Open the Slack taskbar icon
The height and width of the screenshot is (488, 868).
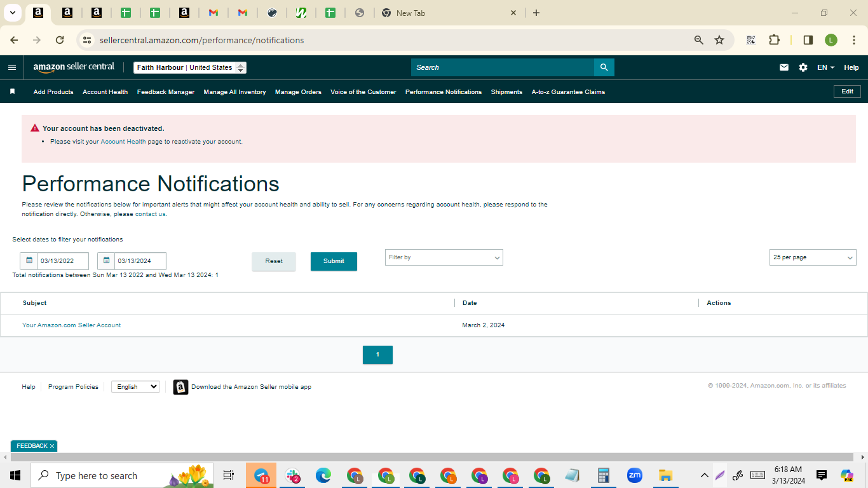pyautogui.click(x=292, y=475)
